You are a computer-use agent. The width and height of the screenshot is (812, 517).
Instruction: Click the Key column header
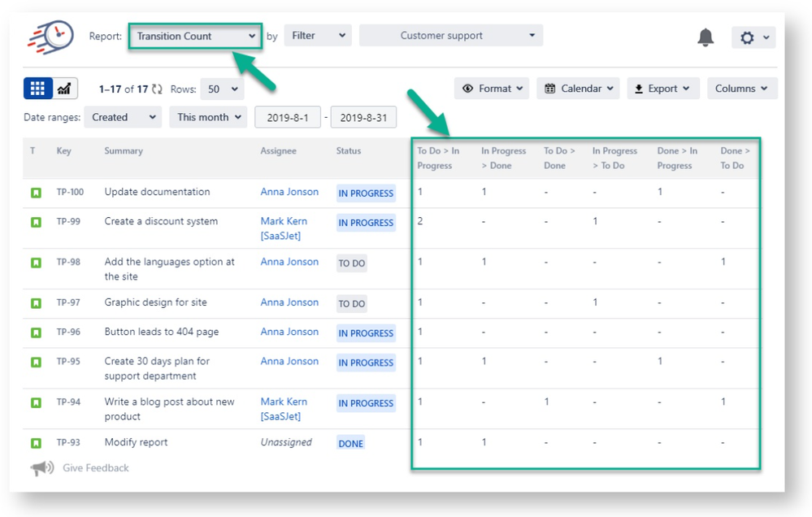(63, 150)
